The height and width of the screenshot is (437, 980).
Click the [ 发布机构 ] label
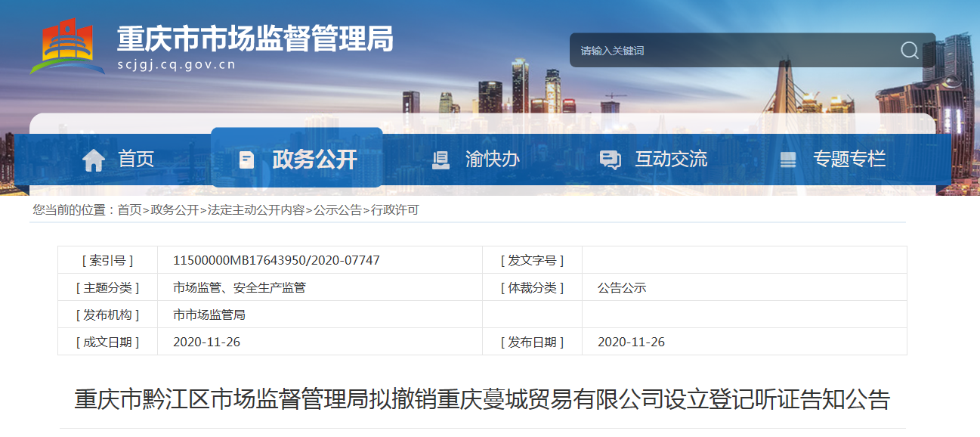coord(107,315)
